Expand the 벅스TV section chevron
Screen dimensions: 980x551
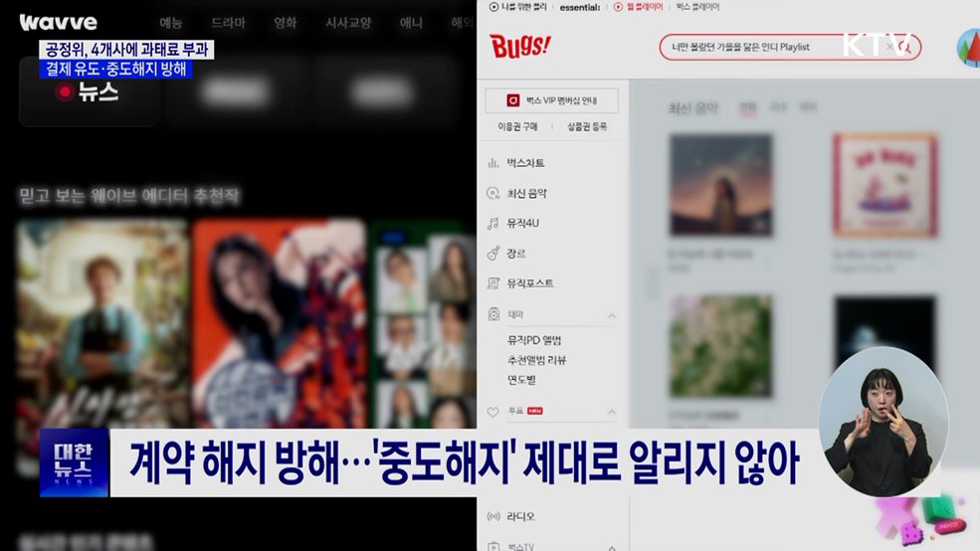tap(612, 546)
